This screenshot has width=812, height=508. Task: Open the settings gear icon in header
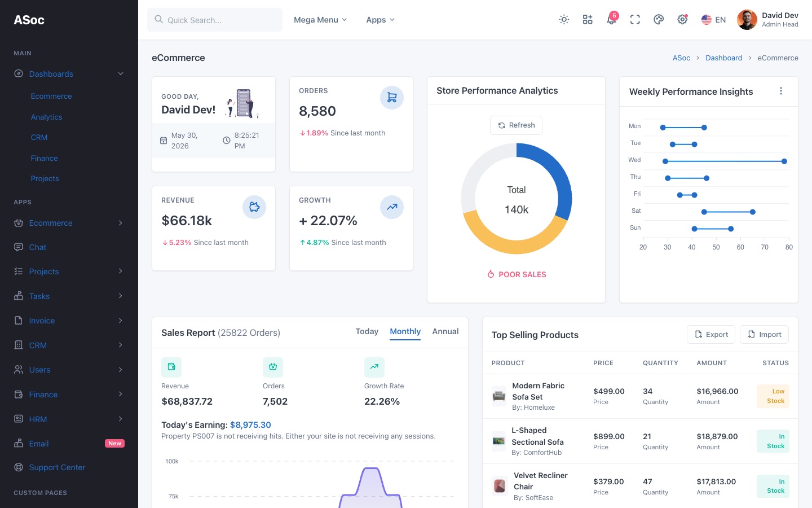[682, 20]
